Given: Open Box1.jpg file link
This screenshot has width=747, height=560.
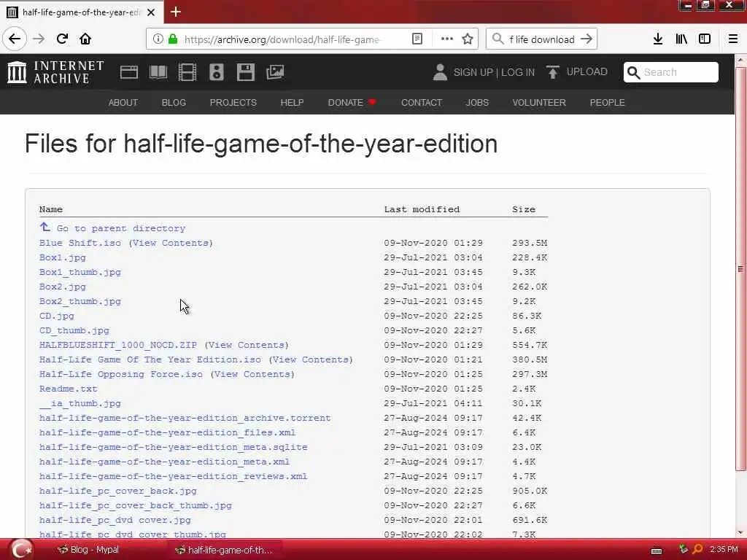Looking at the screenshot, I should pos(63,257).
